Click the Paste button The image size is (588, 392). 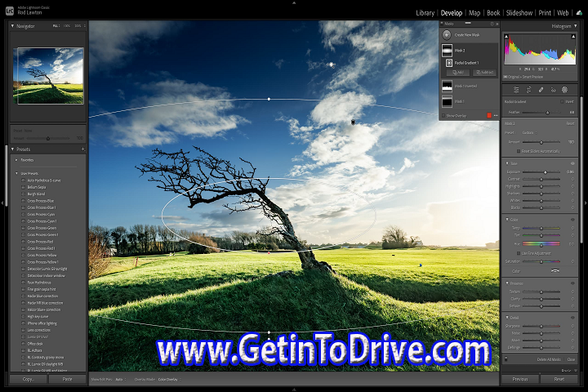point(68,379)
